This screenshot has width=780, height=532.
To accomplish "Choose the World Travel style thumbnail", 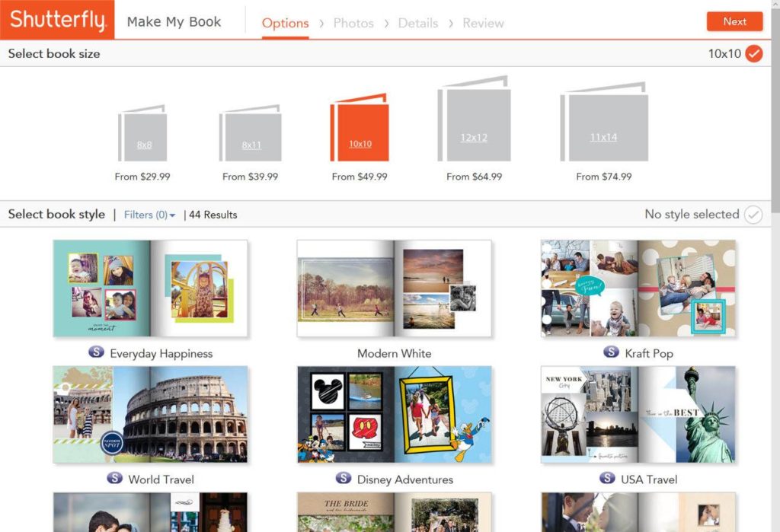I will (x=150, y=415).
